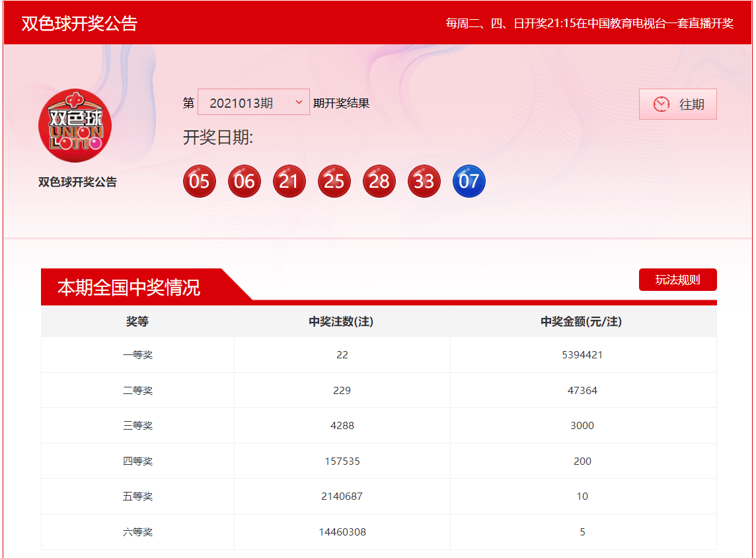
Task: Open 往期 past draws button
Action: (x=678, y=104)
